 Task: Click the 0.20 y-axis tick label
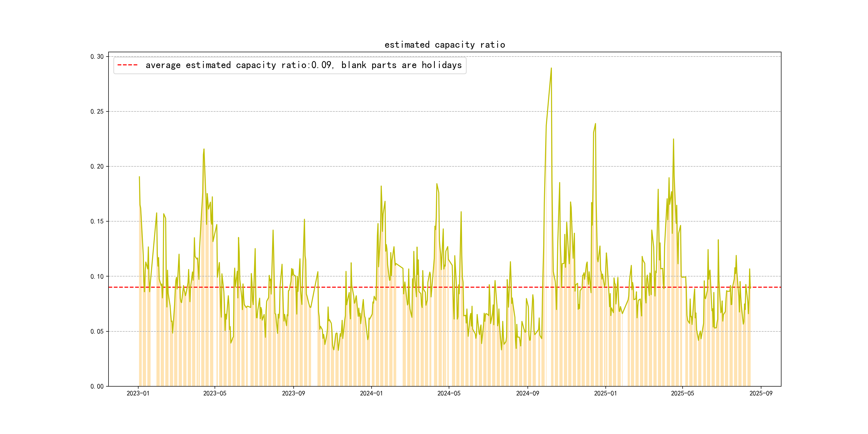tap(97, 166)
